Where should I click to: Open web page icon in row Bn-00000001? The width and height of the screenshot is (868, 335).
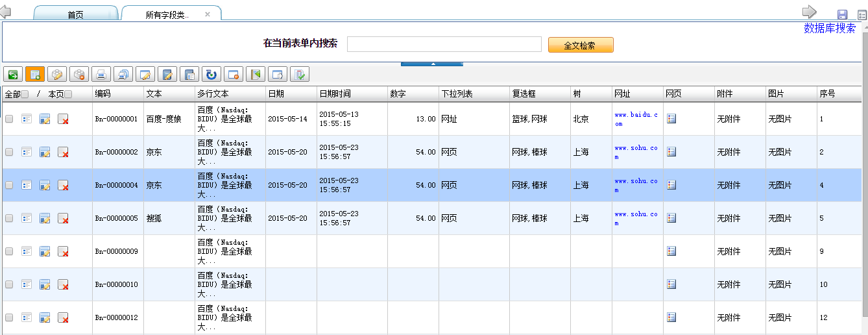pos(671,119)
